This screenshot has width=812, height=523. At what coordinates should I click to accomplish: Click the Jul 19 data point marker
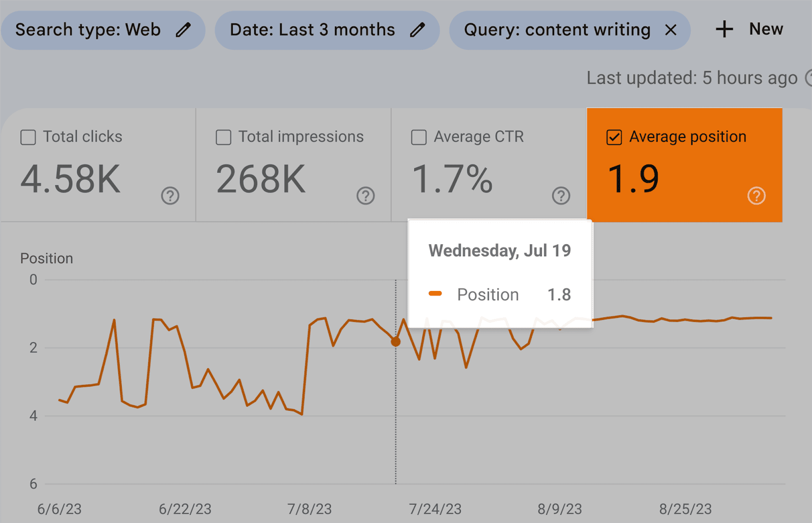coord(396,342)
